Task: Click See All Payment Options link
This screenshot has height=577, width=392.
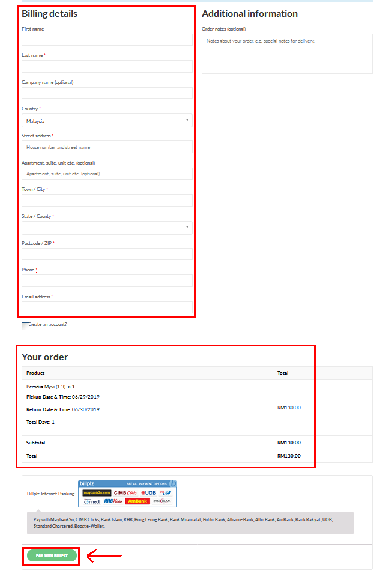Action: pos(147,483)
